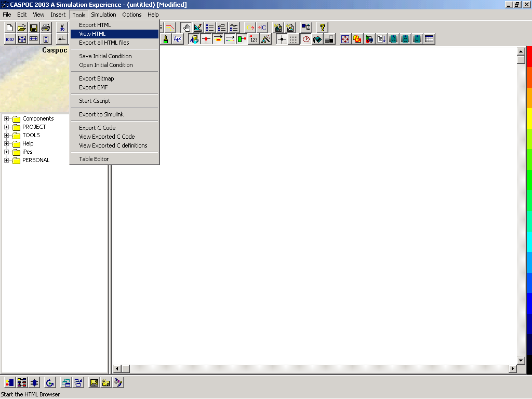
Task: Click the circular refresh G icon at bottom
Action: 50,382
